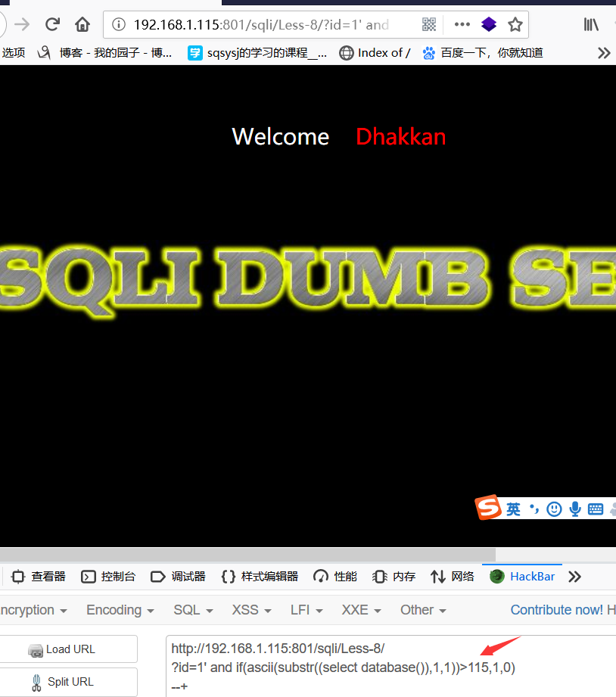Switch to 网络 network tab
616x697 pixels.
click(x=452, y=577)
